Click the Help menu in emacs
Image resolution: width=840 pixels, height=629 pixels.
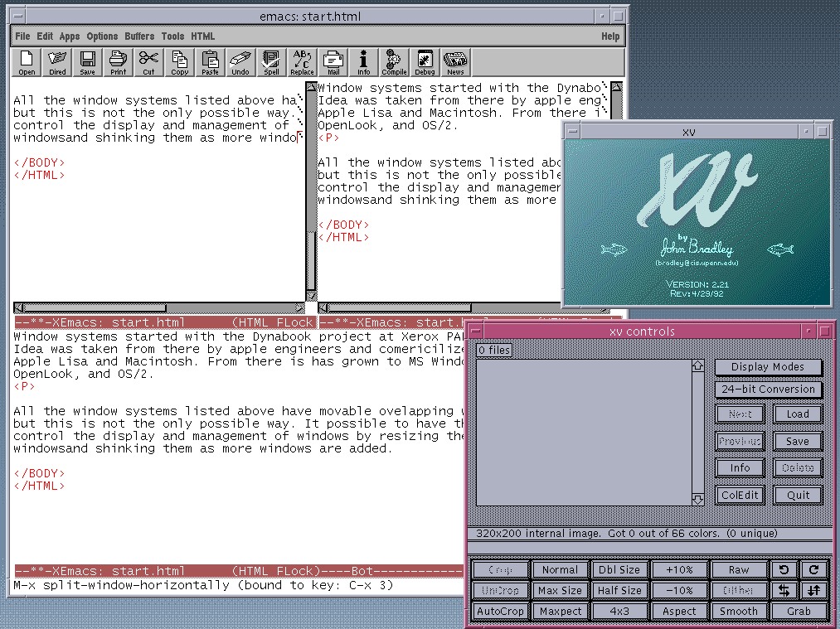tap(609, 36)
